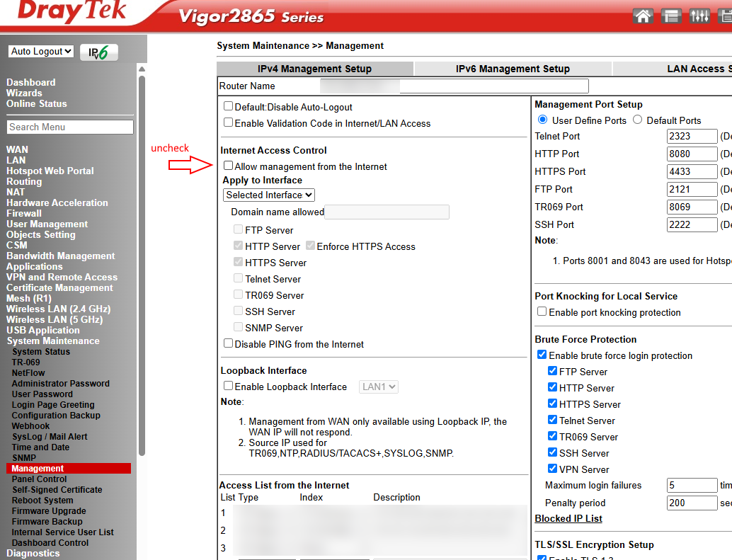Open the Selected Interface dropdown
Screen dimensions: 732x560
coord(268,194)
